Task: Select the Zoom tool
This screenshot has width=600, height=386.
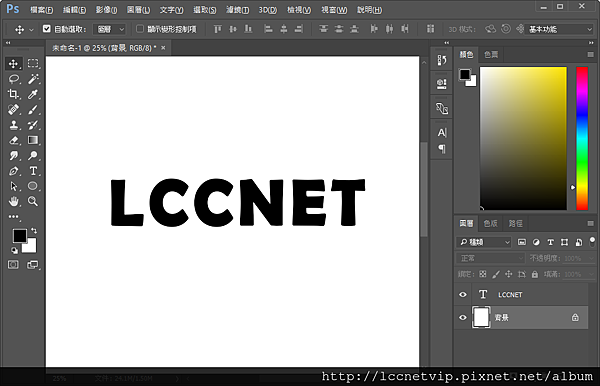Action: pos(33,201)
